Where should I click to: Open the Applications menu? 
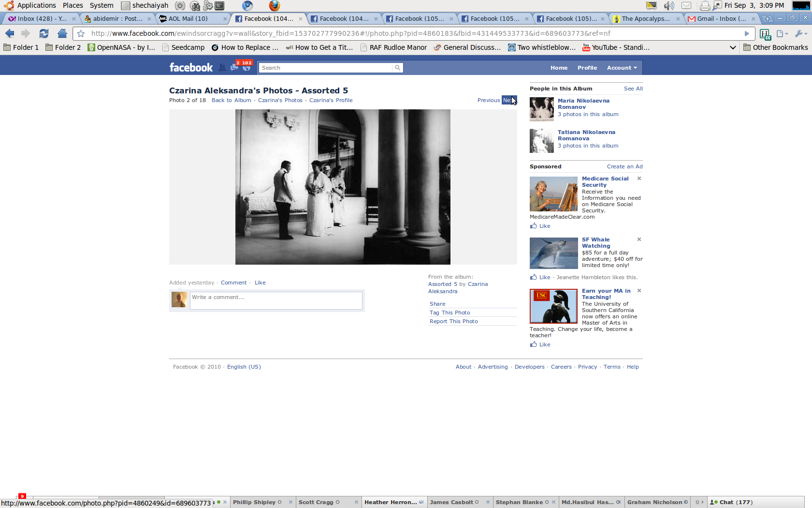pos(36,5)
